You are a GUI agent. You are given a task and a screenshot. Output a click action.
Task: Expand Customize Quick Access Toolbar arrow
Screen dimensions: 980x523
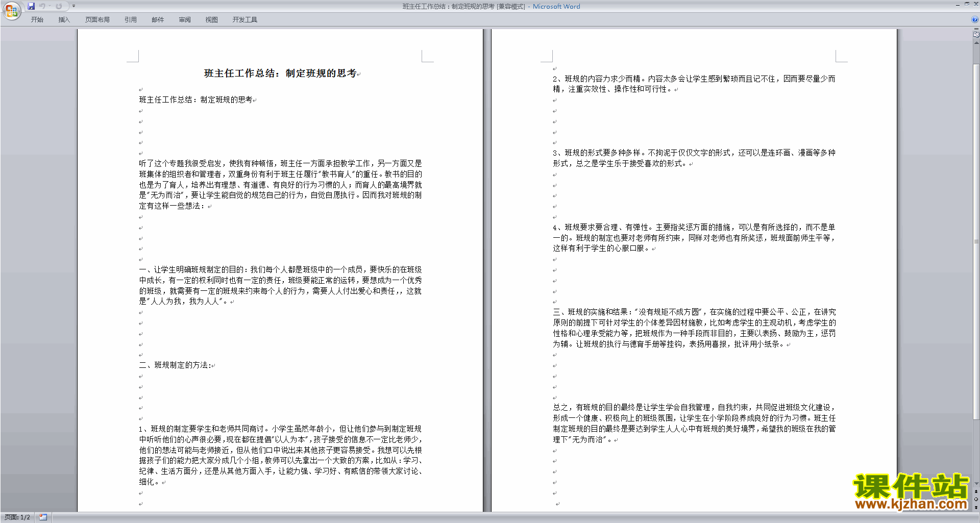point(73,6)
